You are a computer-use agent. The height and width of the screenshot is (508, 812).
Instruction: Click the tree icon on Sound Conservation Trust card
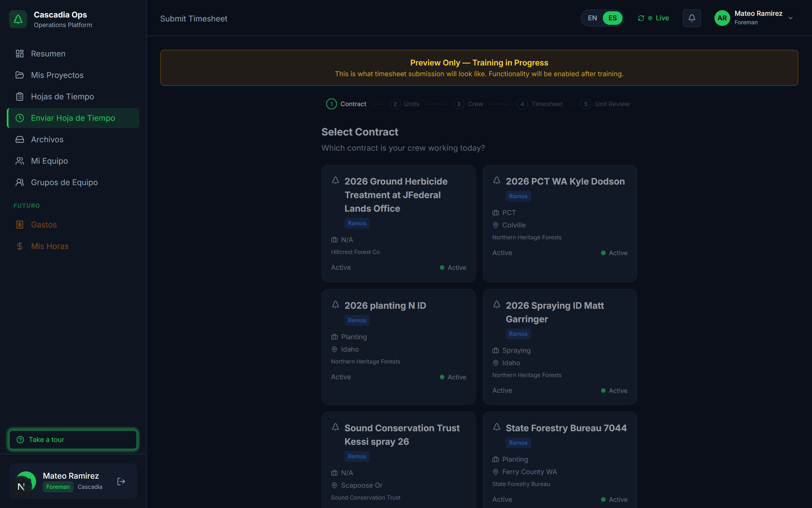pyautogui.click(x=336, y=427)
